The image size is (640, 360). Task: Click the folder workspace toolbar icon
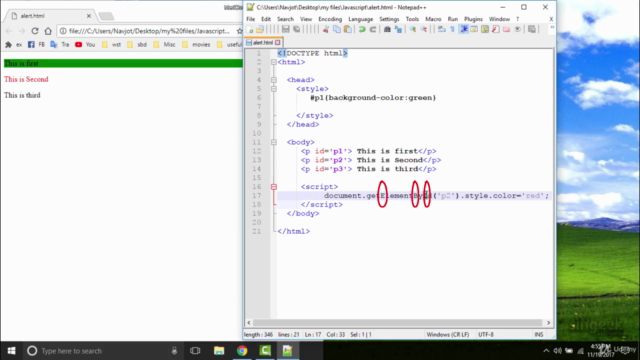pos(507,29)
